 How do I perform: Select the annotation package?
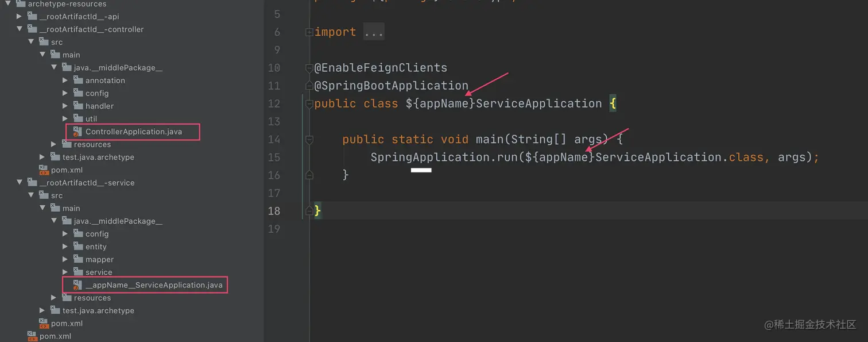coord(105,80)
